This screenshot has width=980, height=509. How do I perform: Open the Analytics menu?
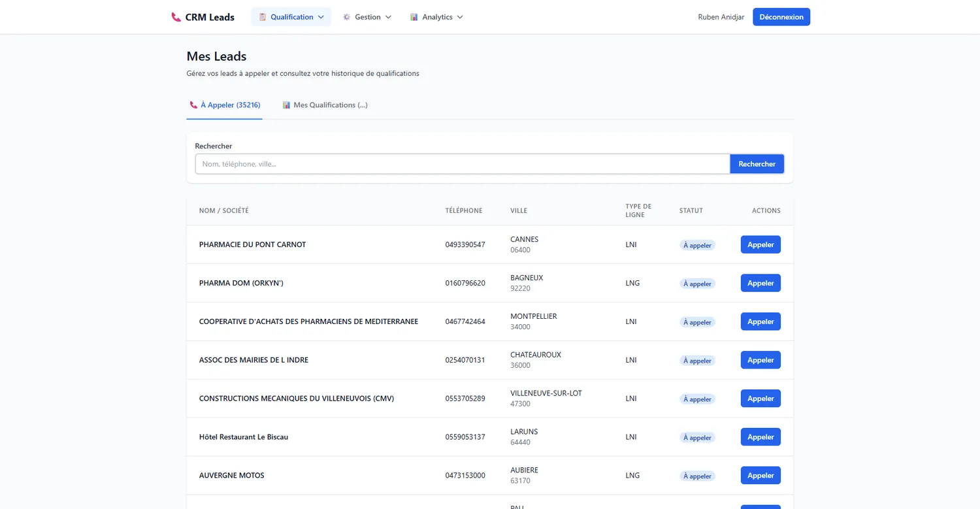(436, 17)
